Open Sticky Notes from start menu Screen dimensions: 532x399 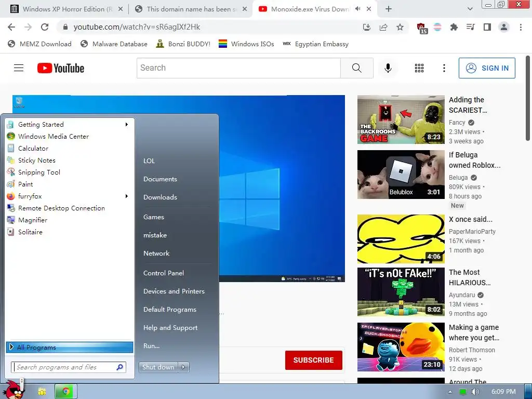coord(37,161)
